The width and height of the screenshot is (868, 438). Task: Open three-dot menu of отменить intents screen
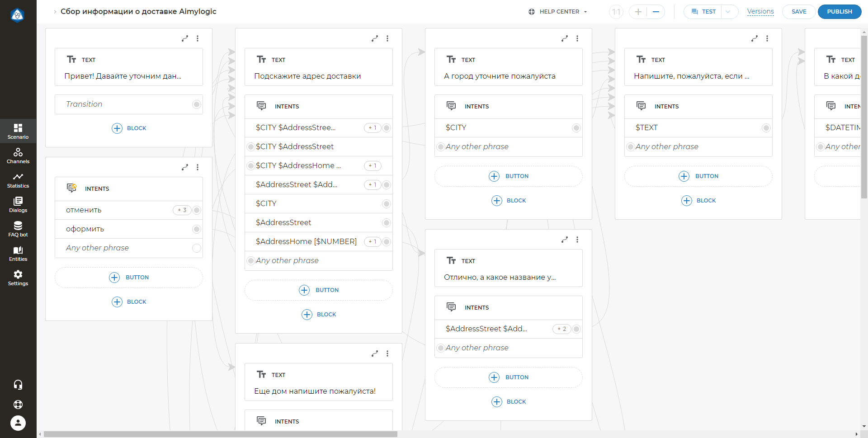coord(198,167)
